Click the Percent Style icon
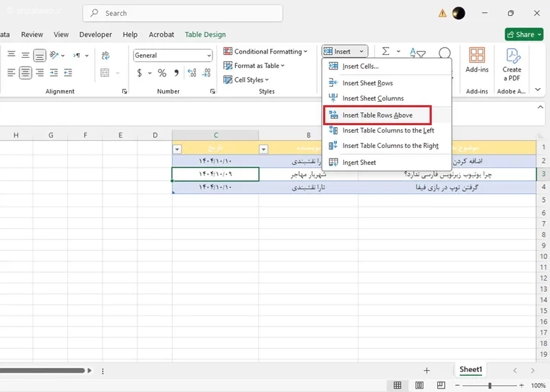The width and height of the screenshot is (550, 392). pos(162,73)
